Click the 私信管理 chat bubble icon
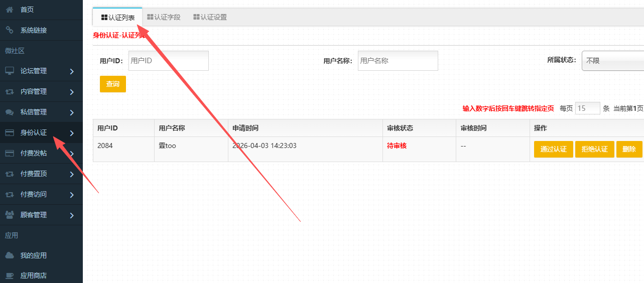 [x=9, y=112]
